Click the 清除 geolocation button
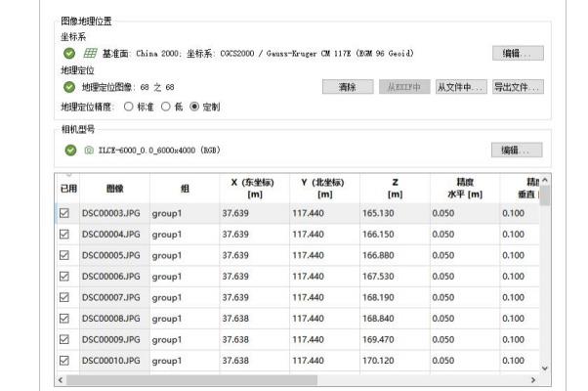This screenshot has height=391, width=588. point(346,87)
